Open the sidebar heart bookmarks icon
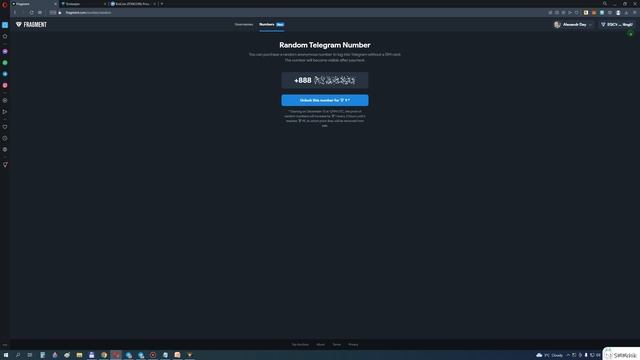 tap(5, 127)
